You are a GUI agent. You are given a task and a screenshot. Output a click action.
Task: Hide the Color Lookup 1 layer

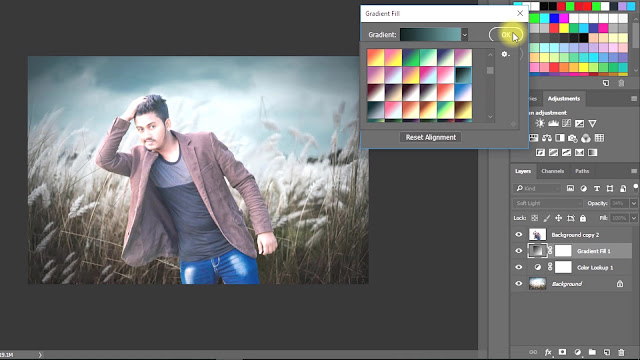[519, 267]
